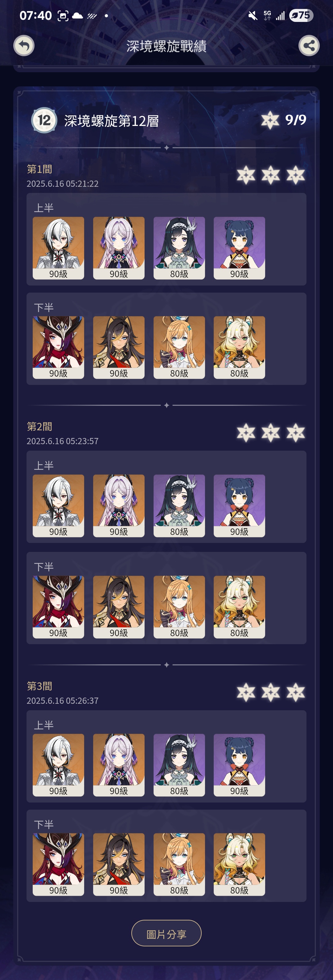Tap the 9/9 star total icon
Image resolution: width=333 pixels, height=980 pixels.
(270, 120)
